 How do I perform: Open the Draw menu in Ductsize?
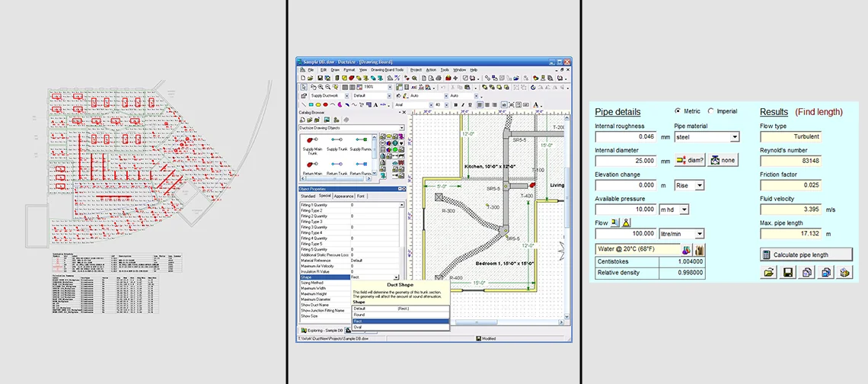coord(335,69)
